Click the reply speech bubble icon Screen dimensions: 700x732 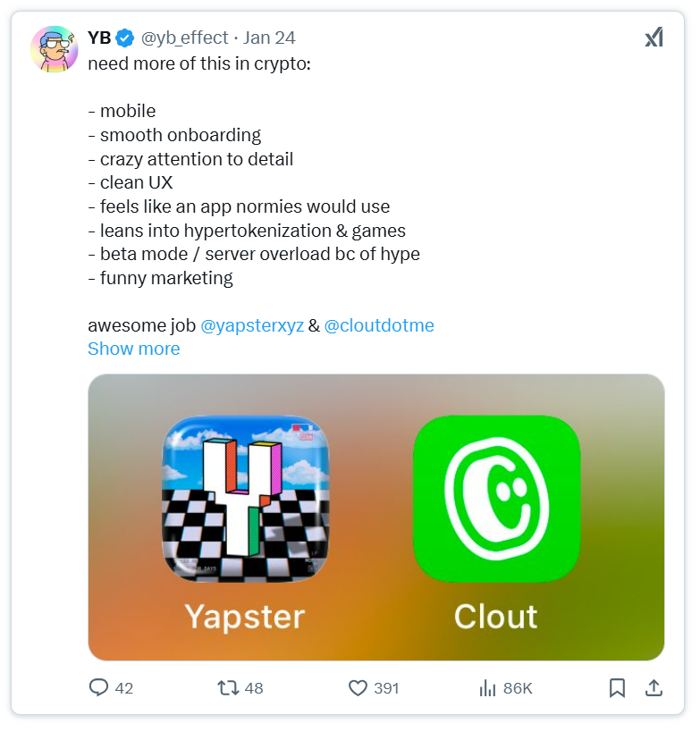98,687
